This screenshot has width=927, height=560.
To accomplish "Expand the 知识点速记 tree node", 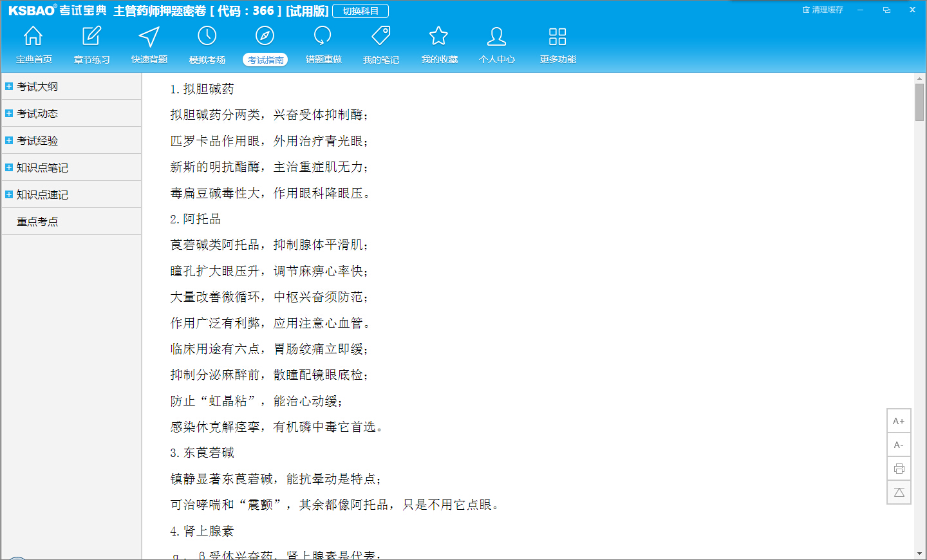I will tap(9, 194).
